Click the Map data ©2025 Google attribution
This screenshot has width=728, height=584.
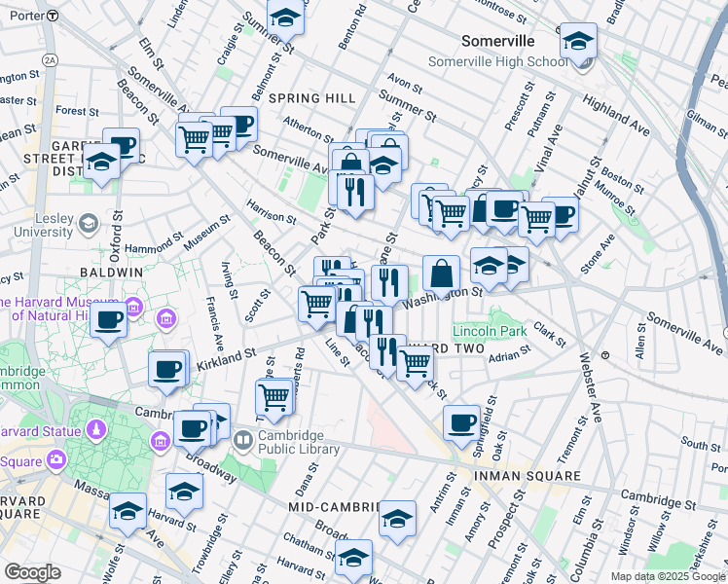tap(667, 576)
